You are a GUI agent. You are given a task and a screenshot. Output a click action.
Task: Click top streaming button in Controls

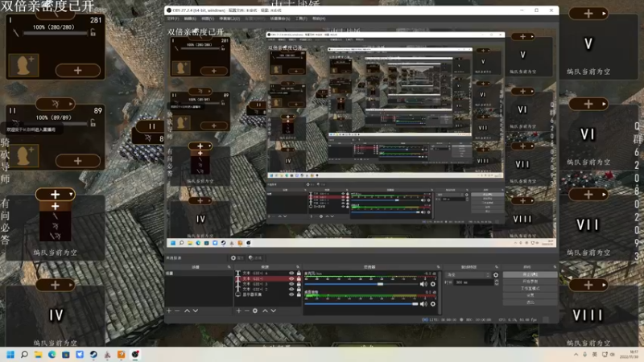[530, 274]
